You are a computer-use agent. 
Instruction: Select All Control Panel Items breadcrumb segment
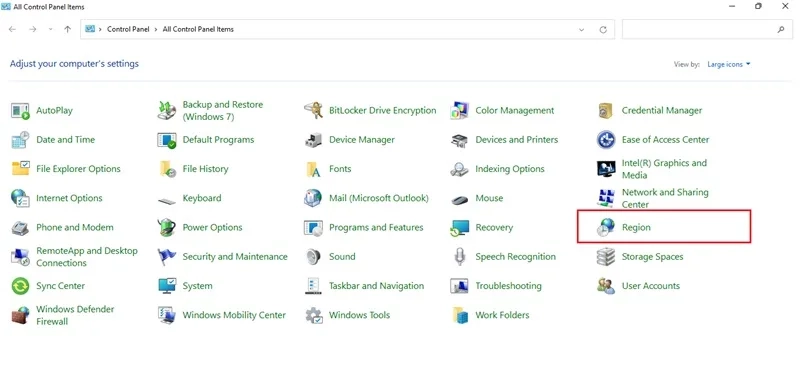tap(198, 30)
